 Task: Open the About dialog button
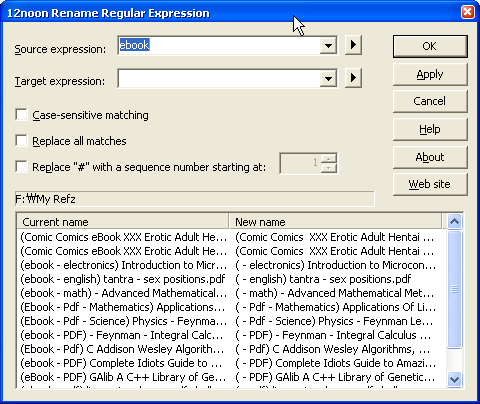(x=430, y=157)
